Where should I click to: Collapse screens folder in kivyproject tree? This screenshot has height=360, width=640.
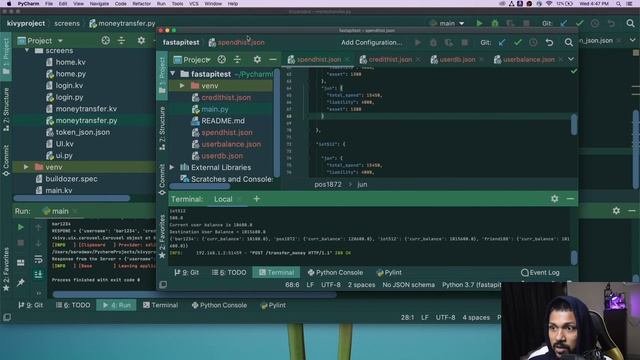(27, 51)
